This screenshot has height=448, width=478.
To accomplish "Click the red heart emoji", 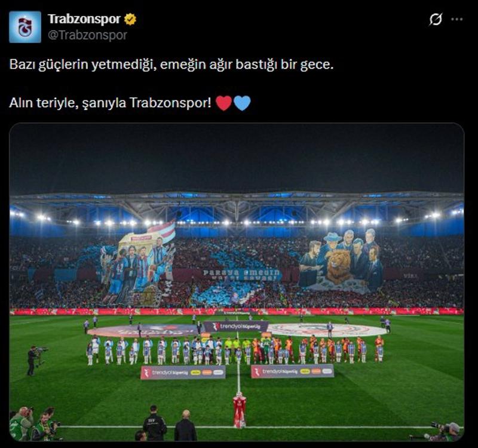I will pos(223,103).
